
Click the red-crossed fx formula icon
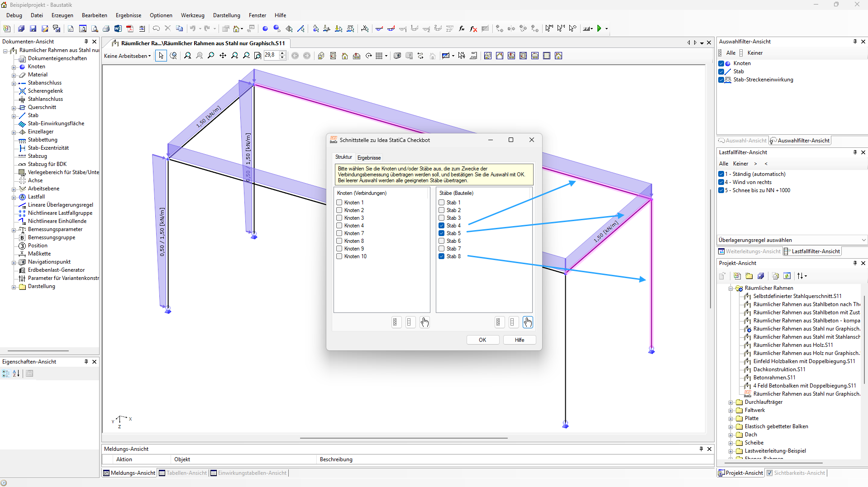point(473,28)
